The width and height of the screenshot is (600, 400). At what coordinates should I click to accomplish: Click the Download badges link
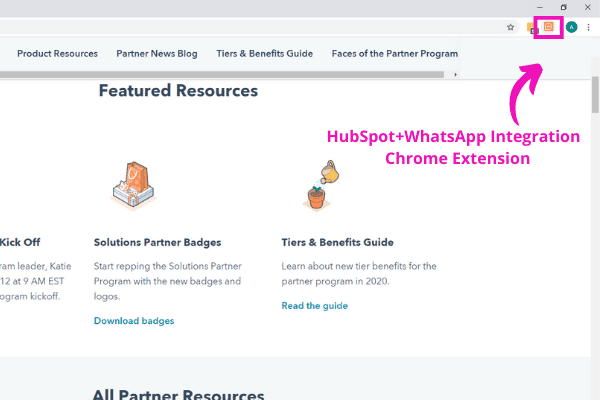[x=134, y=321]
